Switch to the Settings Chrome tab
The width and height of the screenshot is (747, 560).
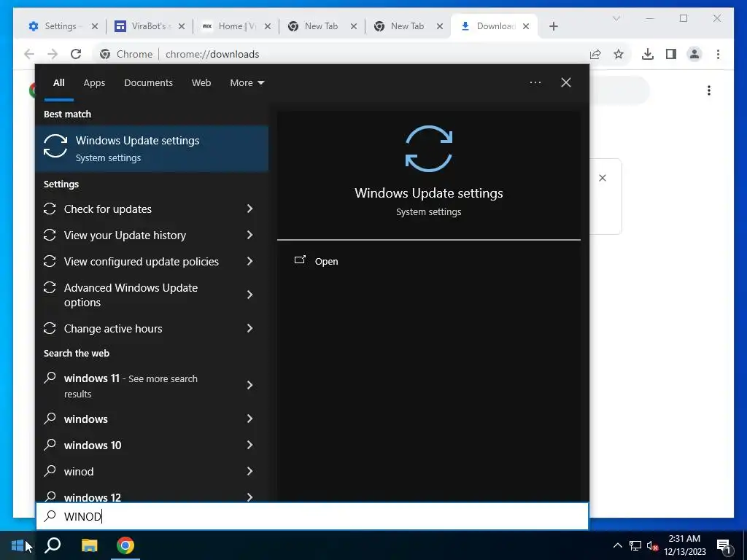[x=55, y=26]
